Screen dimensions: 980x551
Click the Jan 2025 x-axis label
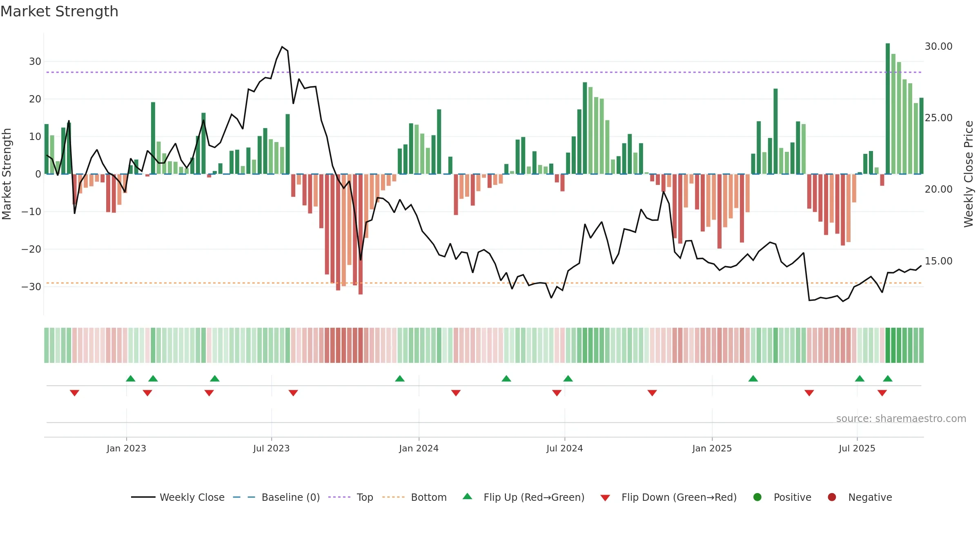(x=712, y=448)
